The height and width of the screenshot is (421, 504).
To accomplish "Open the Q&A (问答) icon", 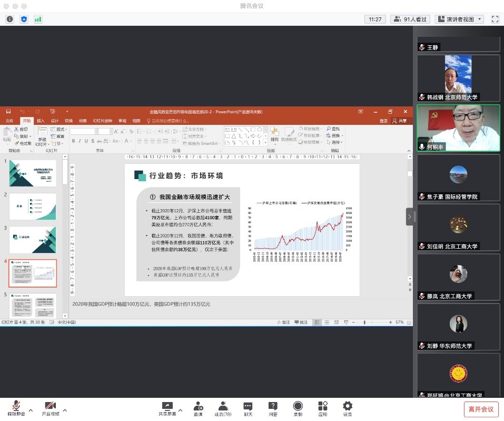I will coord(273,408).
